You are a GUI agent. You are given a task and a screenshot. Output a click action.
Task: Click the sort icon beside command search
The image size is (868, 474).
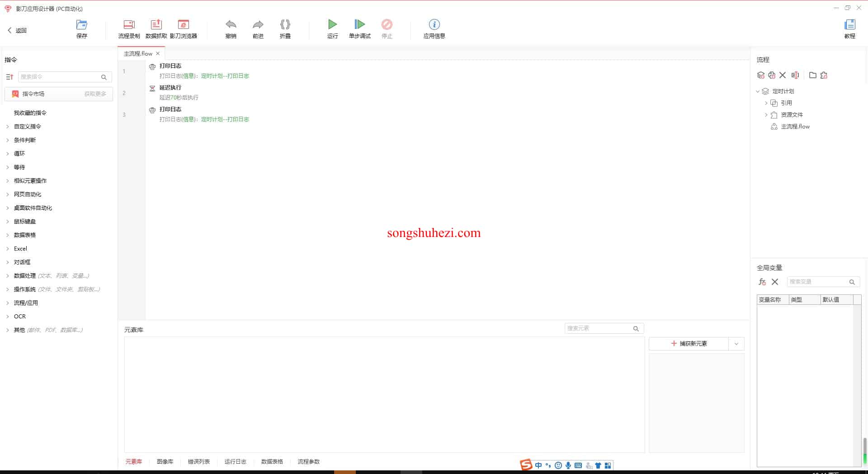pyautogui.click(x=9, y=77)
